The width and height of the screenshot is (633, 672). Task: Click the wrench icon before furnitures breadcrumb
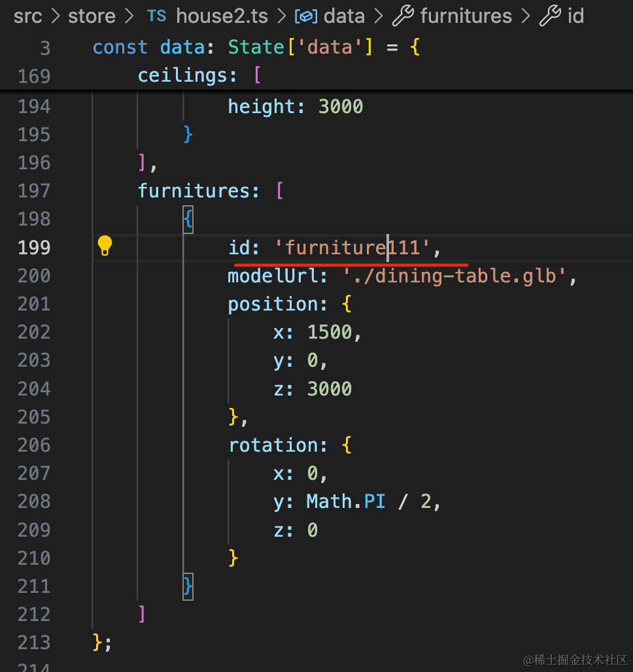tap(403, 16)
